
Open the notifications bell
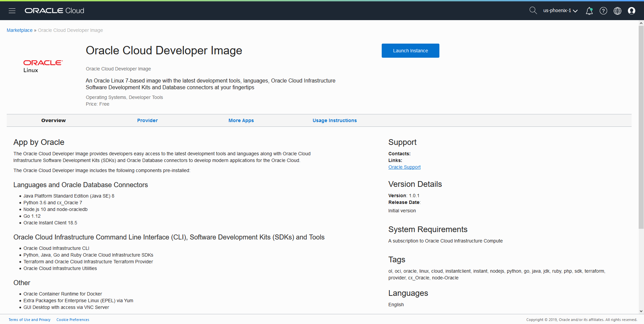pyautogui.click(x=589, y=11)
